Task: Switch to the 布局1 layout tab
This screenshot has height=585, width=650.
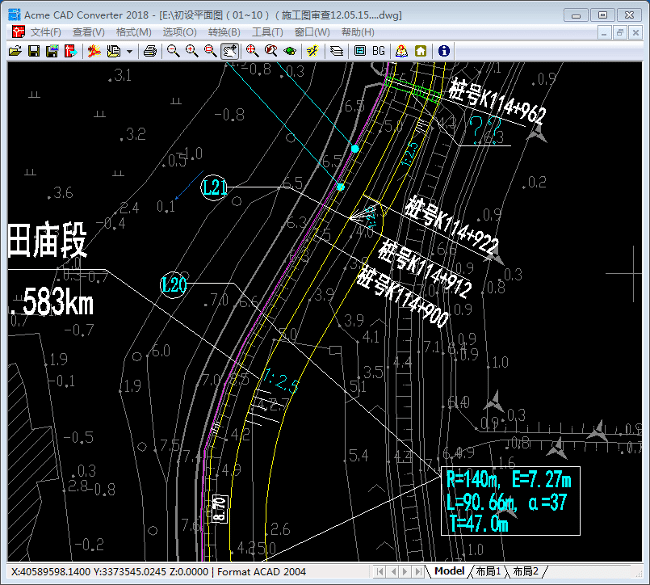Action: pyautogui.click(x=488, y=571)
